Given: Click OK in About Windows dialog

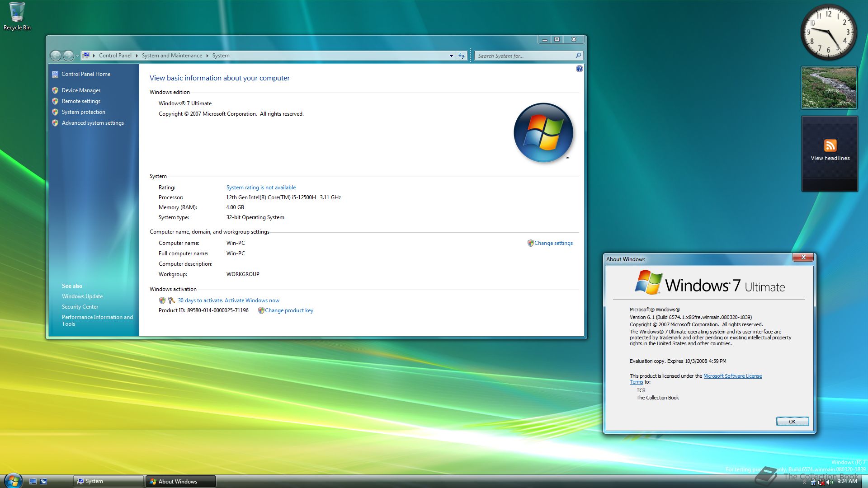Looking at the screenshot, I should pyautogui.click(x=792, y=422).
